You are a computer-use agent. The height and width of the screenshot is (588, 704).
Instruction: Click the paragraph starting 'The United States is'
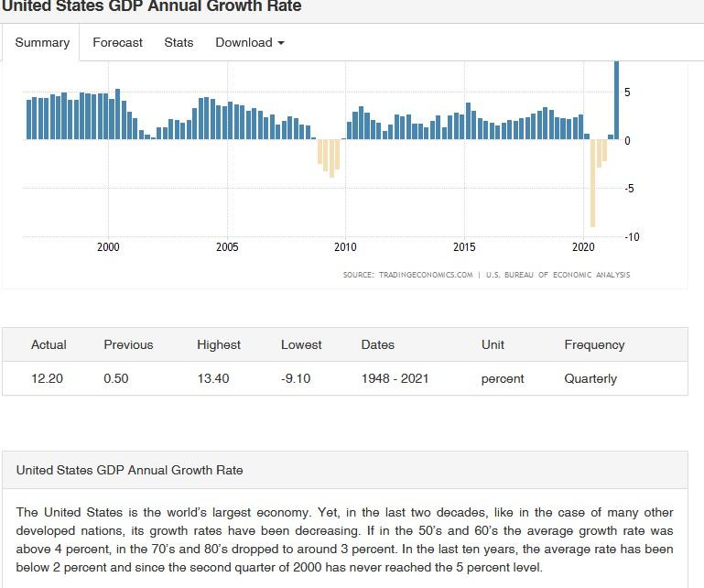pos(344,539)
